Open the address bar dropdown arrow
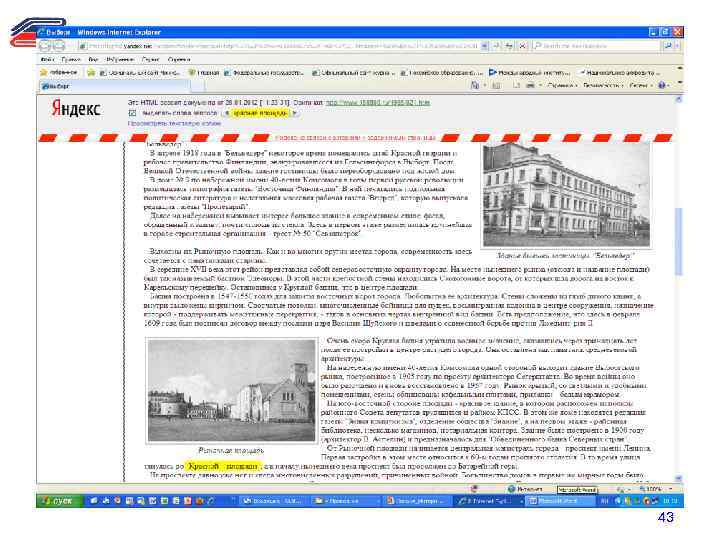 [x=485, y=46]
